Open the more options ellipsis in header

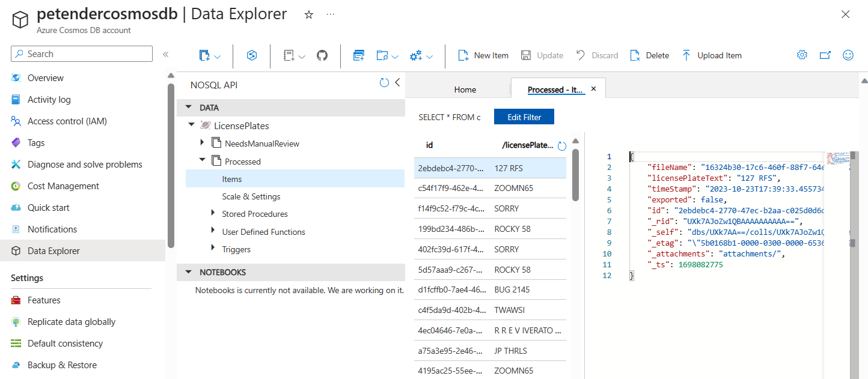pyautogui.click(x=330, y=14)
